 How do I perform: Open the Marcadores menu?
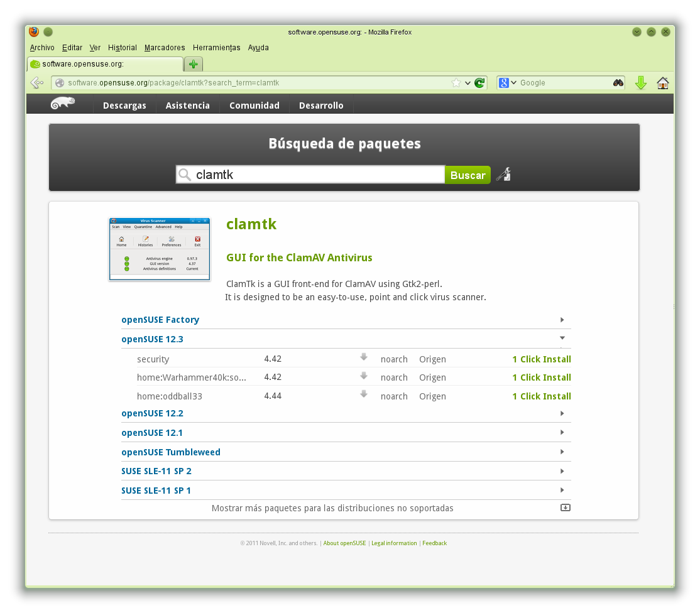(164, 47)
